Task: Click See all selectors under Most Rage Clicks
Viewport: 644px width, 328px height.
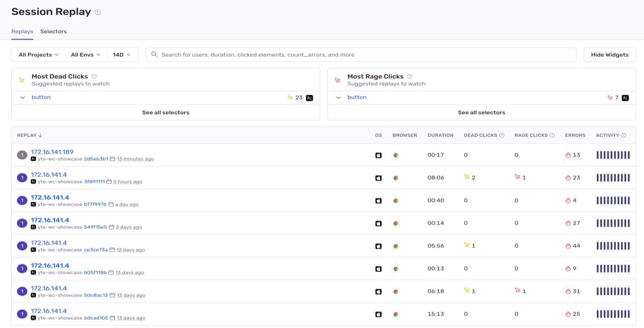Action: (x=481, y=113)
